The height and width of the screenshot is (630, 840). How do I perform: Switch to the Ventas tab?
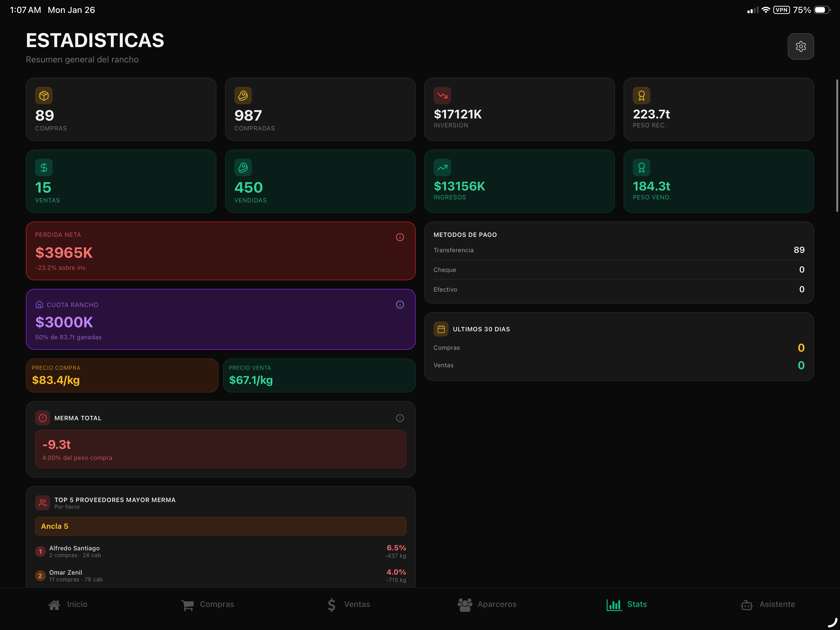[348, 604]
